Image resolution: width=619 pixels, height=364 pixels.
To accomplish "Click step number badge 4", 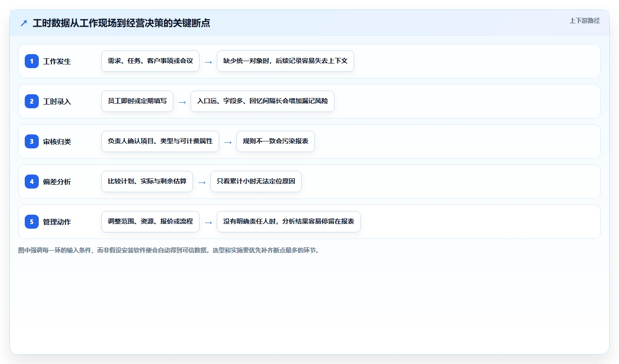I will pyautogui.click(x=32, y=182).
